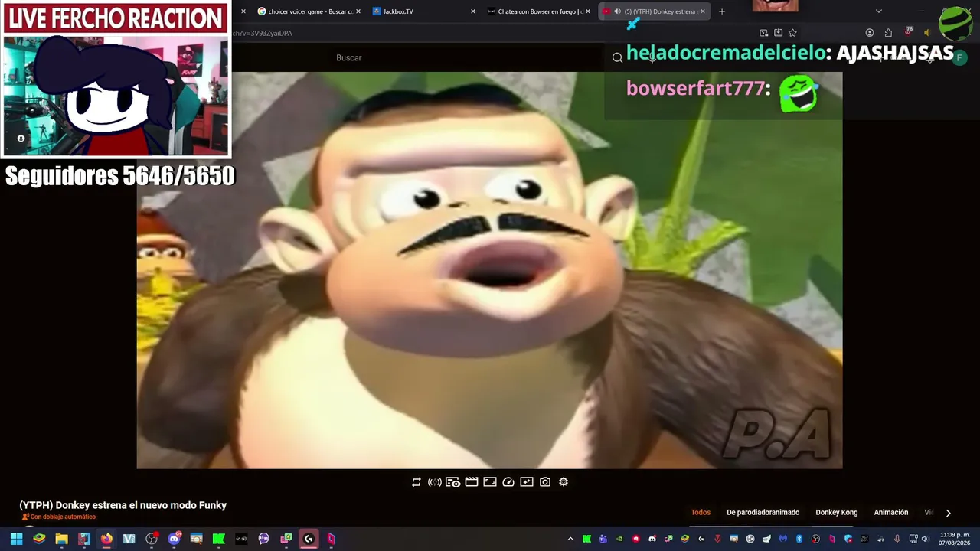This screenshot has width=980, height=551.
Task: Open the list all tabs dropdown
Action: pyautogui.click(x=879, y=11)
